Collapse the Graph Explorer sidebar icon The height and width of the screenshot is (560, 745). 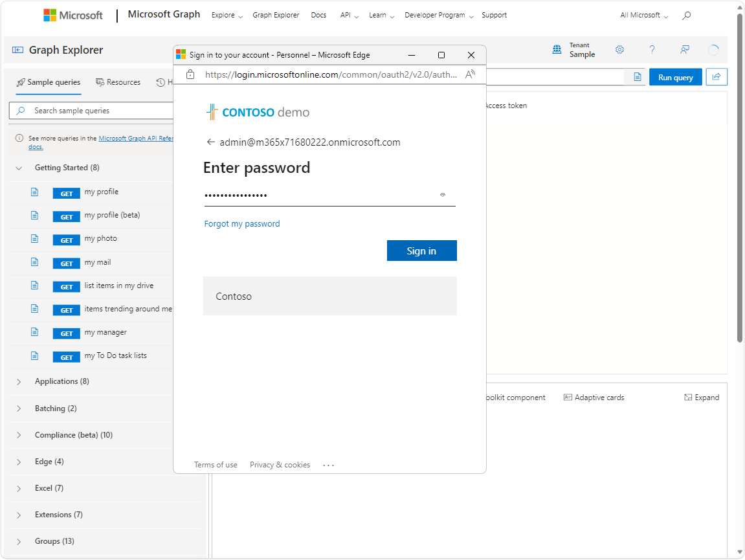coord(17,50)
